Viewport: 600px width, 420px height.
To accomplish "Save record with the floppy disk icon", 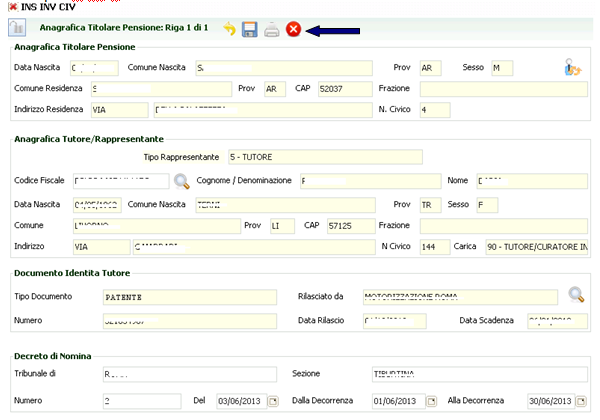I will pos(249,29).
